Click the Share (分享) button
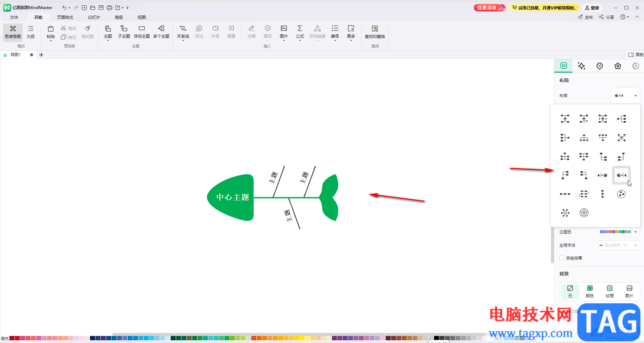 (606, 17)
